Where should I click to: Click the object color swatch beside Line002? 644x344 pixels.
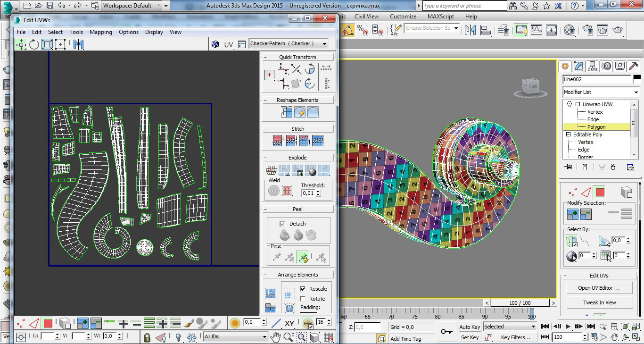[637, 79]
